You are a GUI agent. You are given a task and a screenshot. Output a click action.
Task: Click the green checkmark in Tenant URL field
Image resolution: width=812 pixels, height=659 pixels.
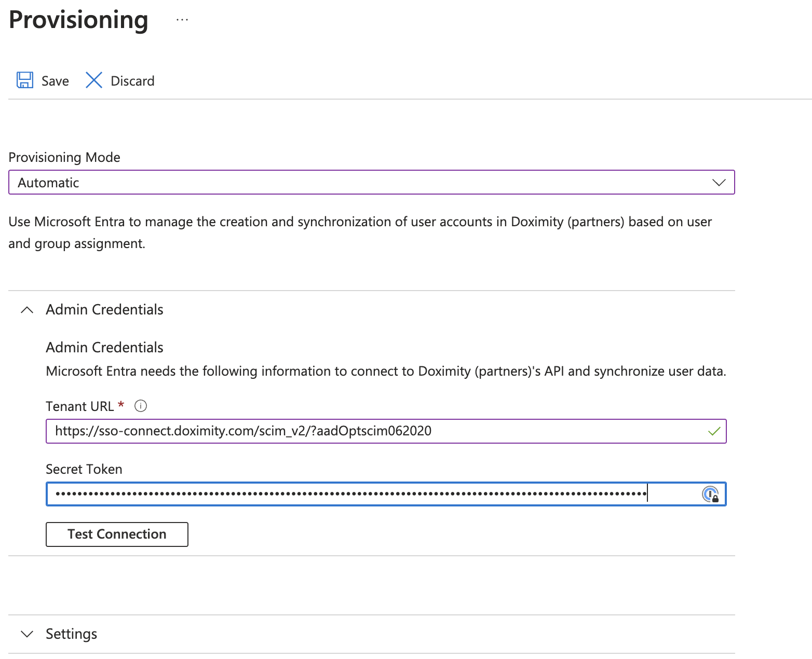pyautogui.click(x=714, y=431)
